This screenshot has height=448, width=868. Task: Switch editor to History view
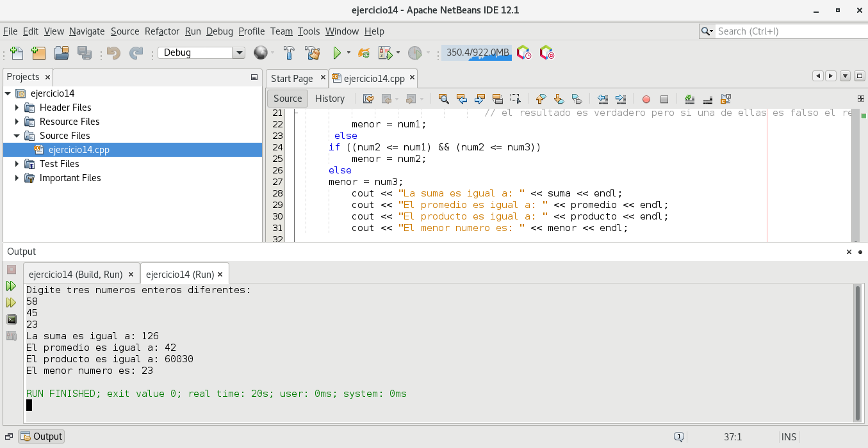coord(330,99)
